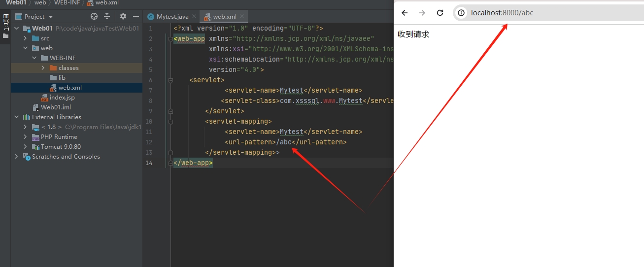Click the locate/select opened file icon
This screenshot has width=644, height=267.
click(94, 16)
